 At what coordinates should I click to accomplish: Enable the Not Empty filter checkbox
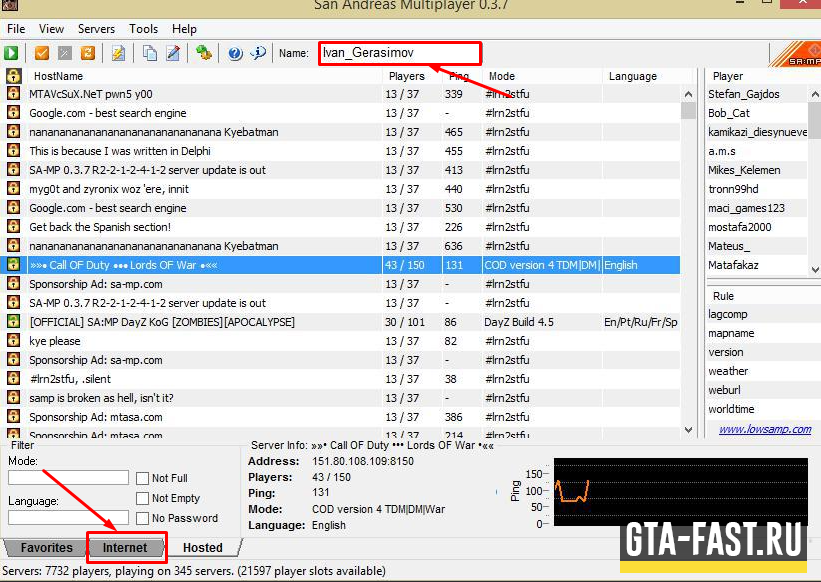142,498
